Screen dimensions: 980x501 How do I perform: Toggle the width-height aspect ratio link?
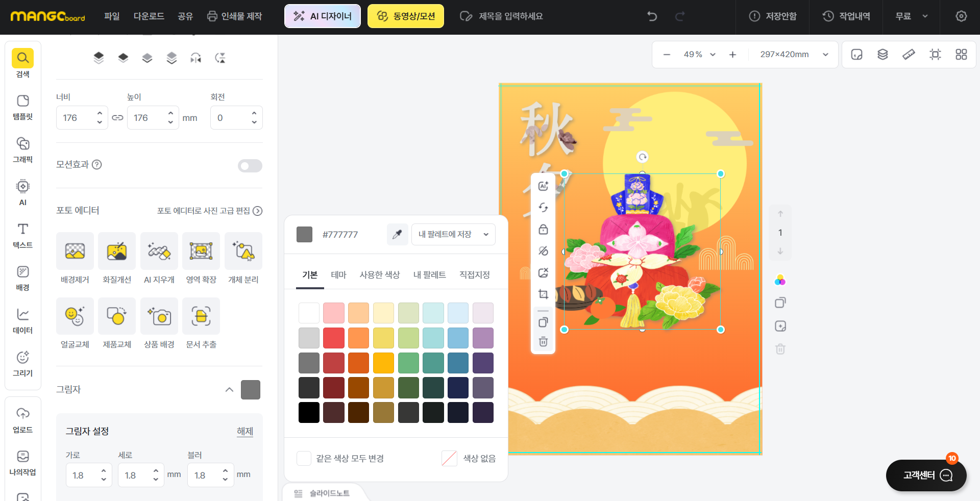pyautogui.click(x=117, y=118)
